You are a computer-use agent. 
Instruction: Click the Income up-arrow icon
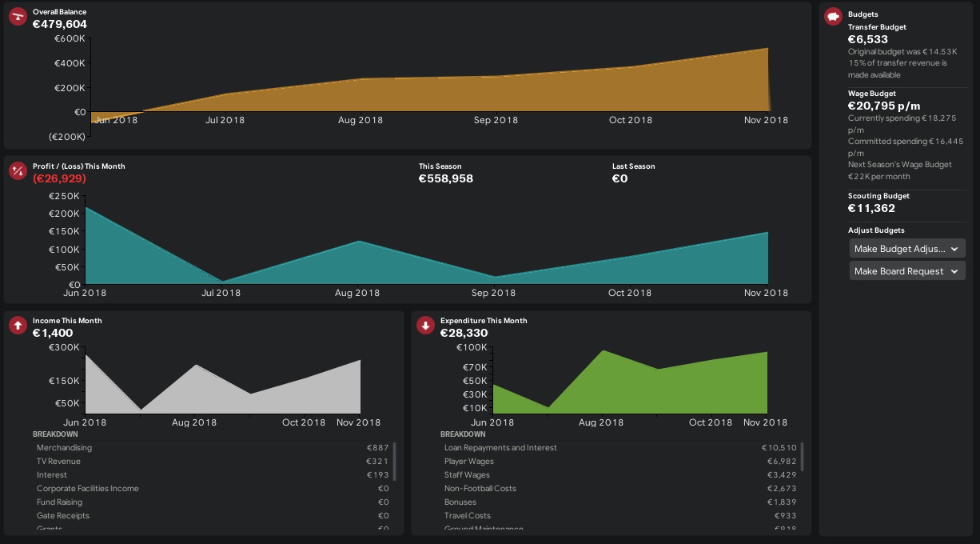[18, 326]
